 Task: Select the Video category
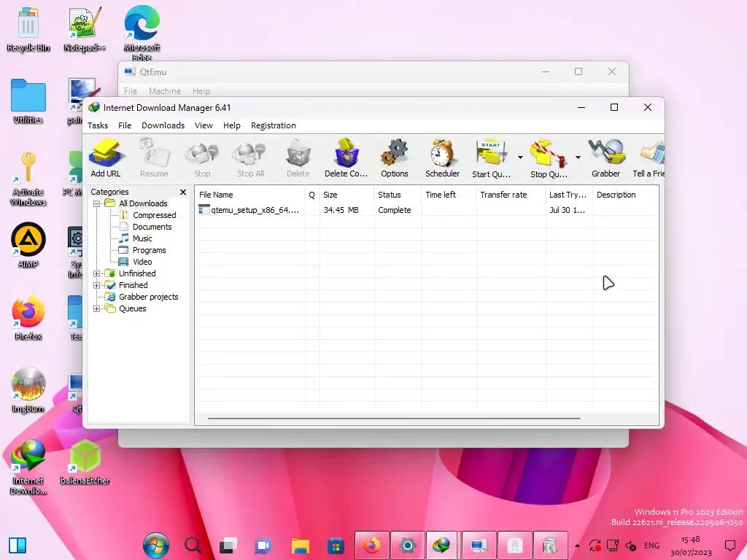click(x=142, y=262)
